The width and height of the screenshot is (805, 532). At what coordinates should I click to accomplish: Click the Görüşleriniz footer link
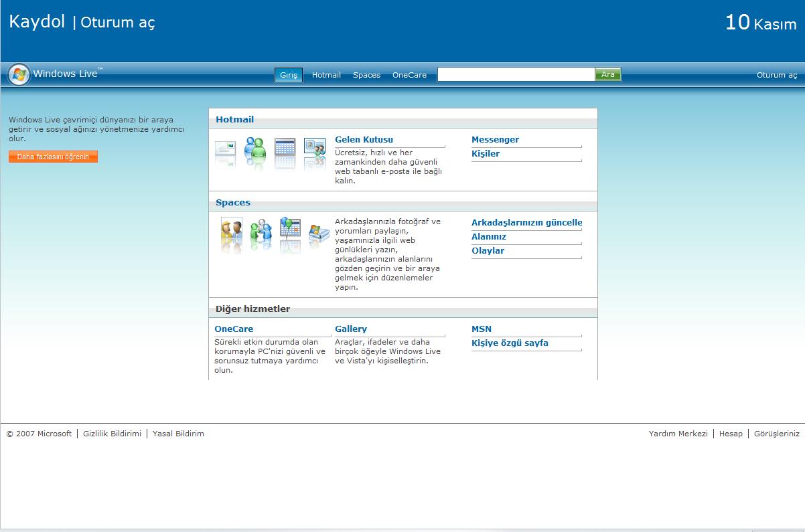[x=777, y=434]
